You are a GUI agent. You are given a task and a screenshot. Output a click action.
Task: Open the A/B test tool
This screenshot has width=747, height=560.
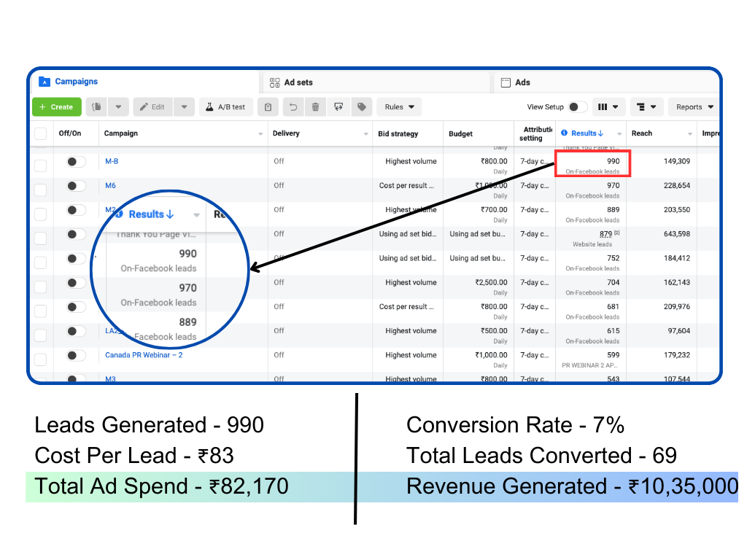pyautogui.click(x=225, y=107)
